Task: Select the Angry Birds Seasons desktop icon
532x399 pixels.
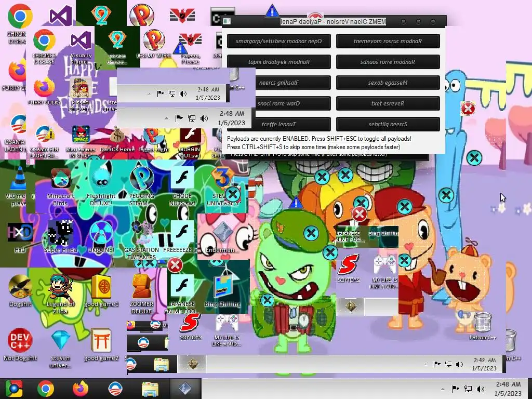Action: tap(81, 95)
